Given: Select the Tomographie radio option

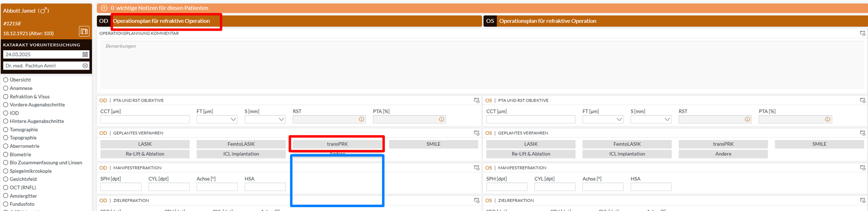Looking at the screenshot, I should (x=6, y=130).
